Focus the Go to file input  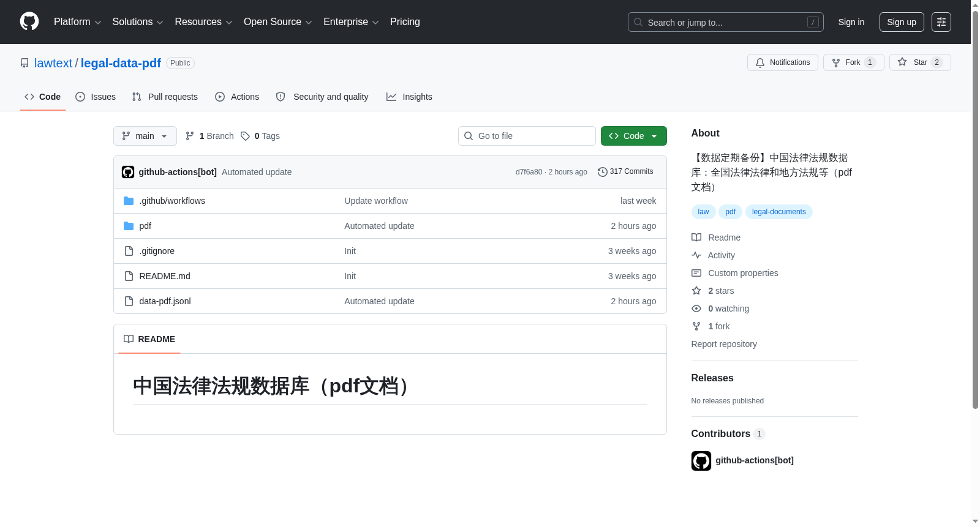point(527,136)
